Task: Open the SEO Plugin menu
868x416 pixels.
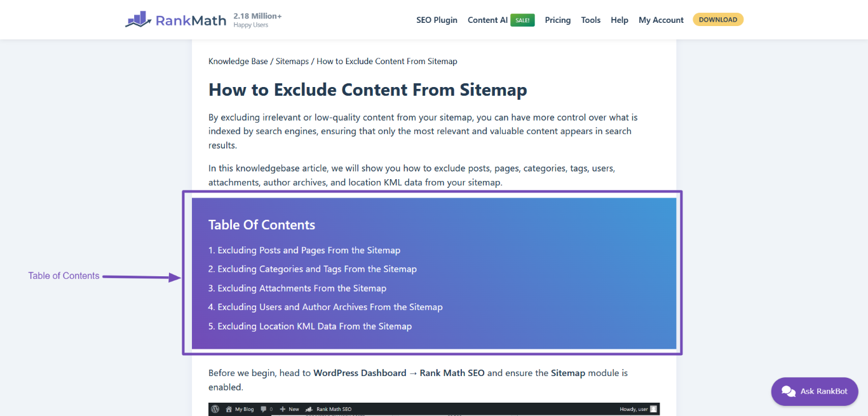Action: click(x=437, y=20)
